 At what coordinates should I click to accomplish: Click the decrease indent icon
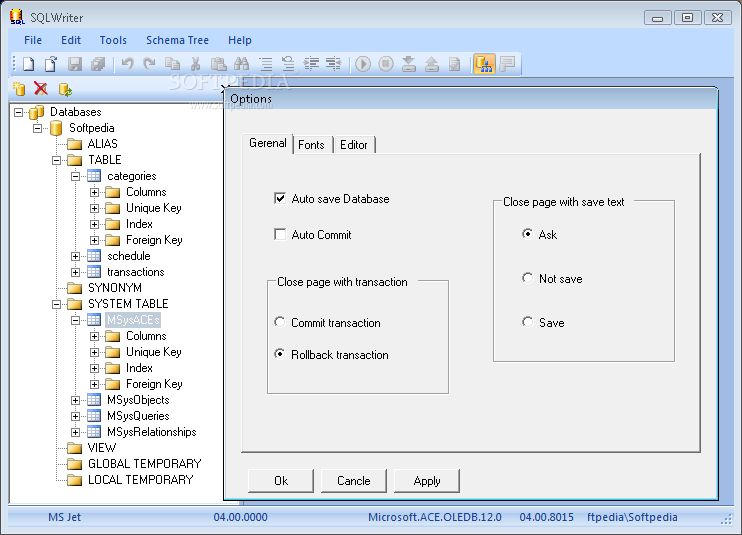(x=334, y=64)
